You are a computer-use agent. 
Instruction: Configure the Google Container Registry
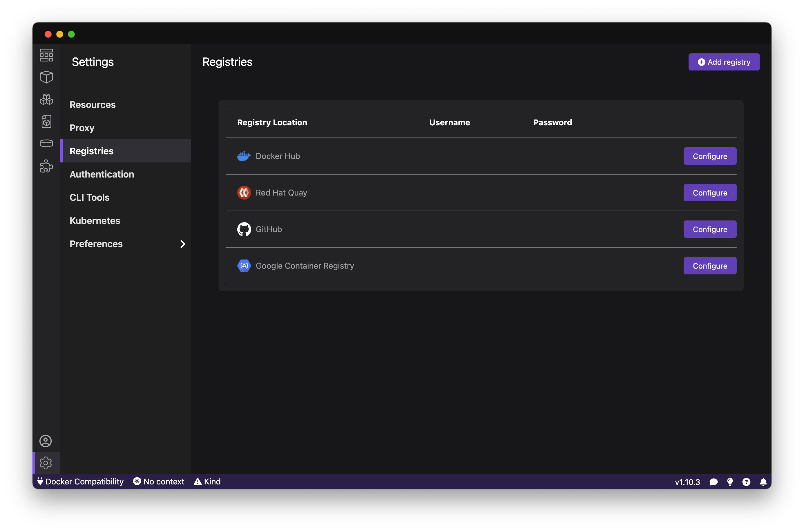[x=710, y=266]
